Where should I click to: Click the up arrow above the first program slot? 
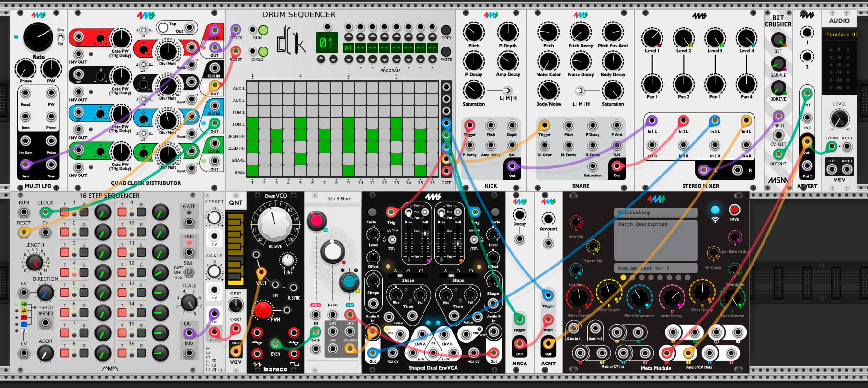point(348,37)
